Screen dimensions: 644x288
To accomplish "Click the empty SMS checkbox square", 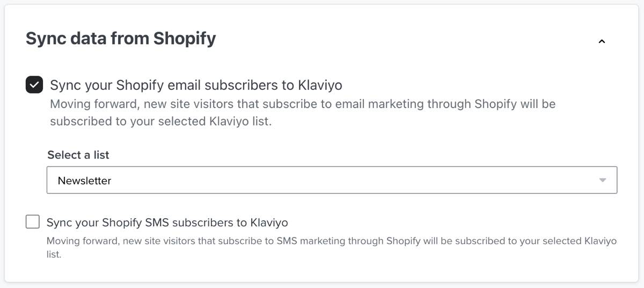I will pos(33,221).
